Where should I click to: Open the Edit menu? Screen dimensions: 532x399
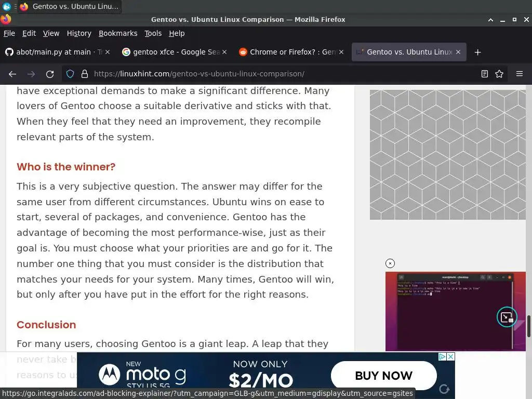(x=29, y=33)
